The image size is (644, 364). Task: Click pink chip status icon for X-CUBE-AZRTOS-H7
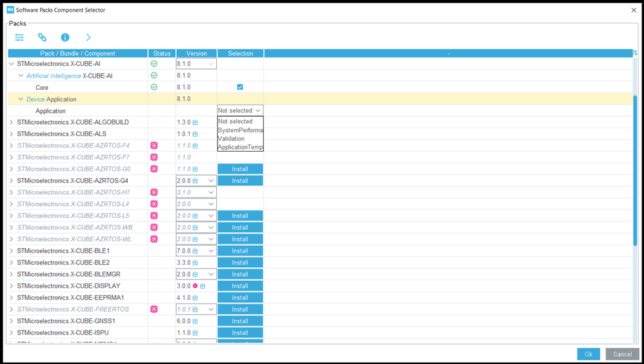[x=154, y=192]
